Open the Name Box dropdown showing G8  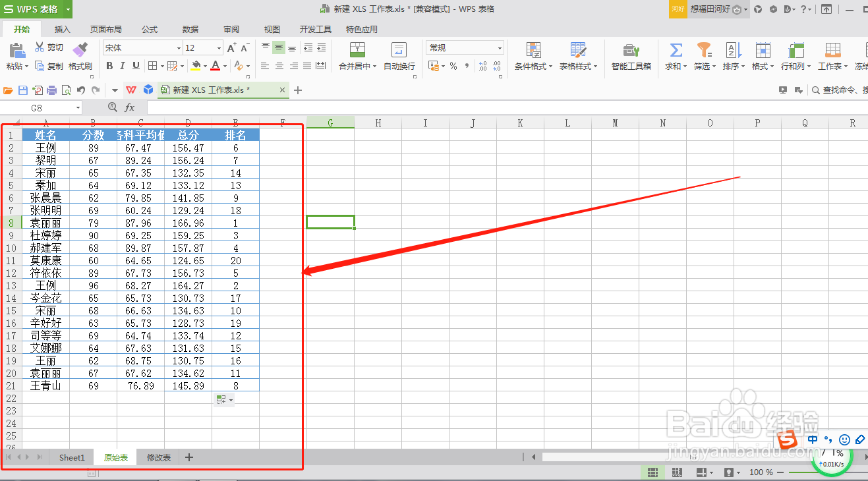pos(78,107)
